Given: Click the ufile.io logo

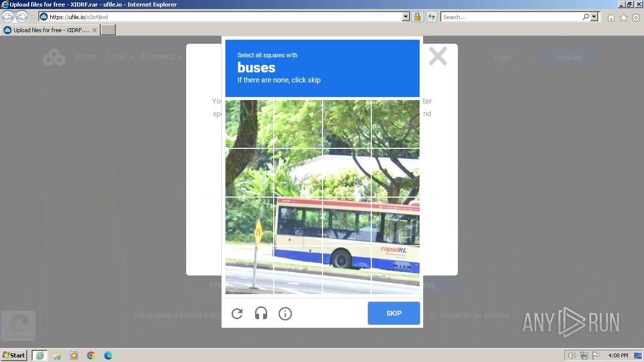Looking at the screenshot, I should tap(54, 57).
